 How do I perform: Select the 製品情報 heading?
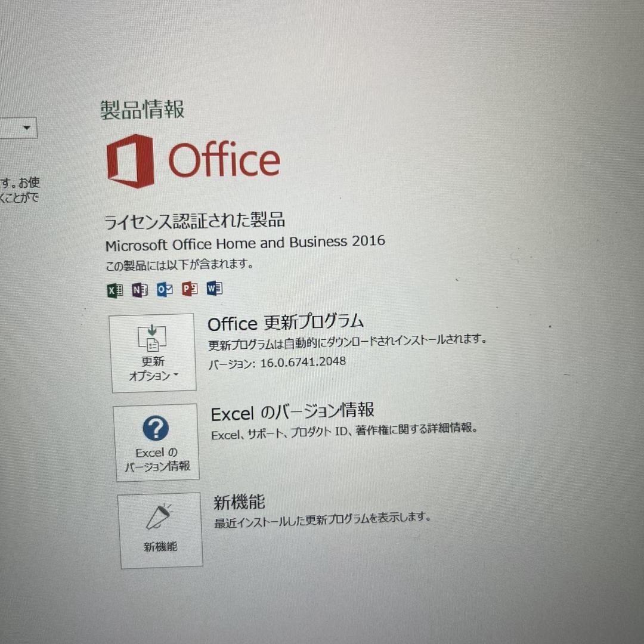(x=143, y=110)
